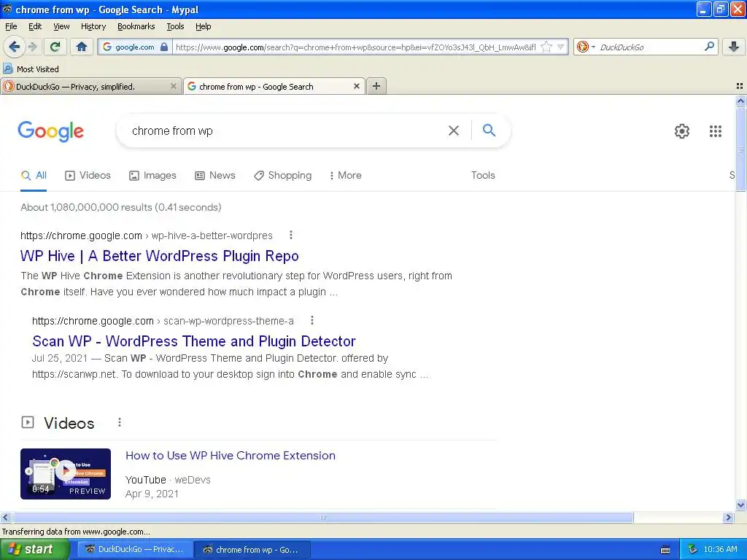Click the blue Google search magnifier button

click(489, 130)
